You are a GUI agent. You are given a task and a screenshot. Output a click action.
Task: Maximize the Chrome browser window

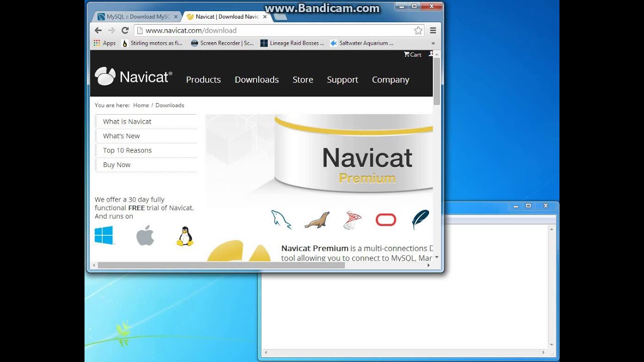pos(414,6)
